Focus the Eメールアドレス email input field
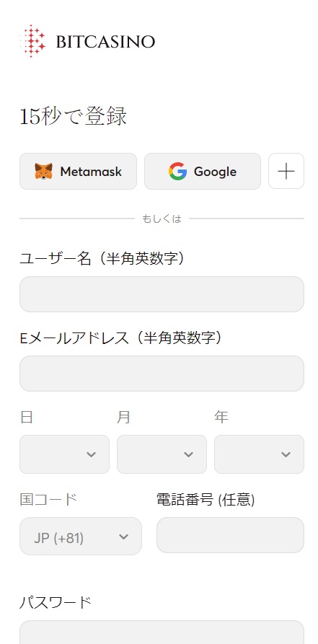 pos(162,374)
